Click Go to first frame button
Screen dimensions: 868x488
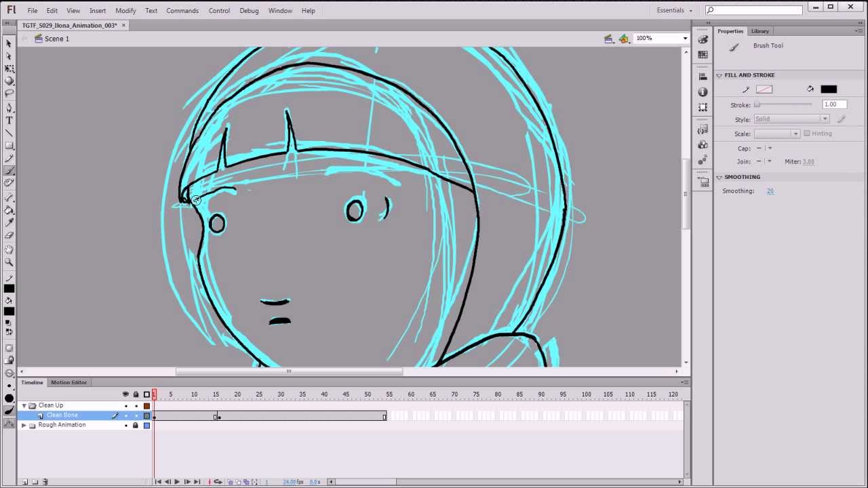coord(158,482)
